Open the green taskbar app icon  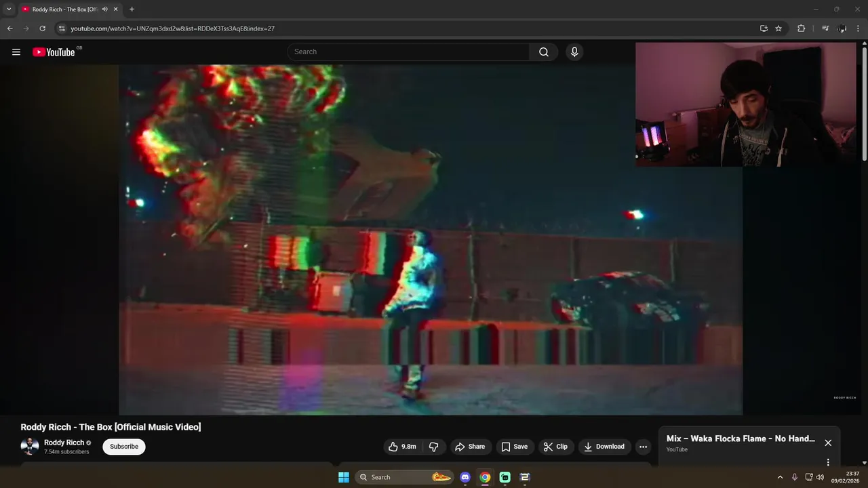point(505,477)
